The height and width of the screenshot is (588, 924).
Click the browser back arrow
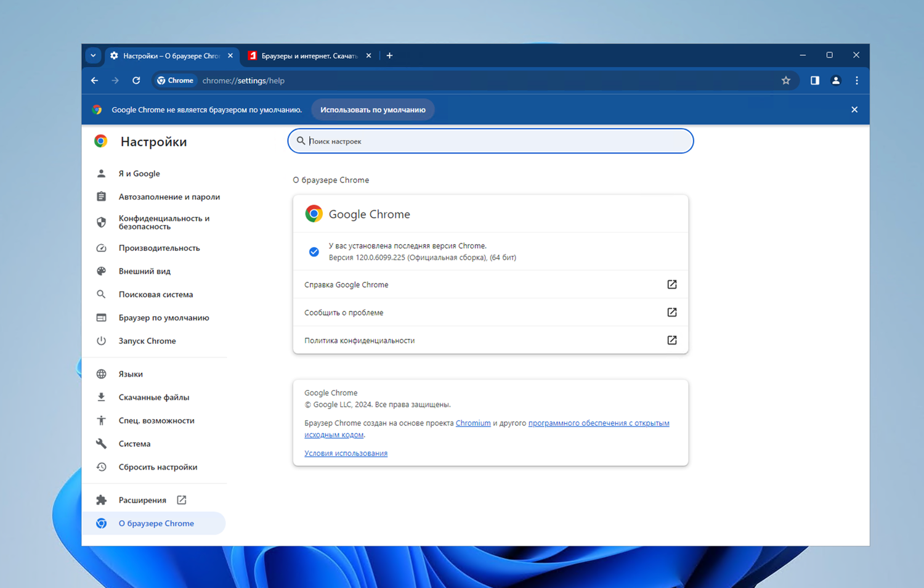[x=94, y=81]
